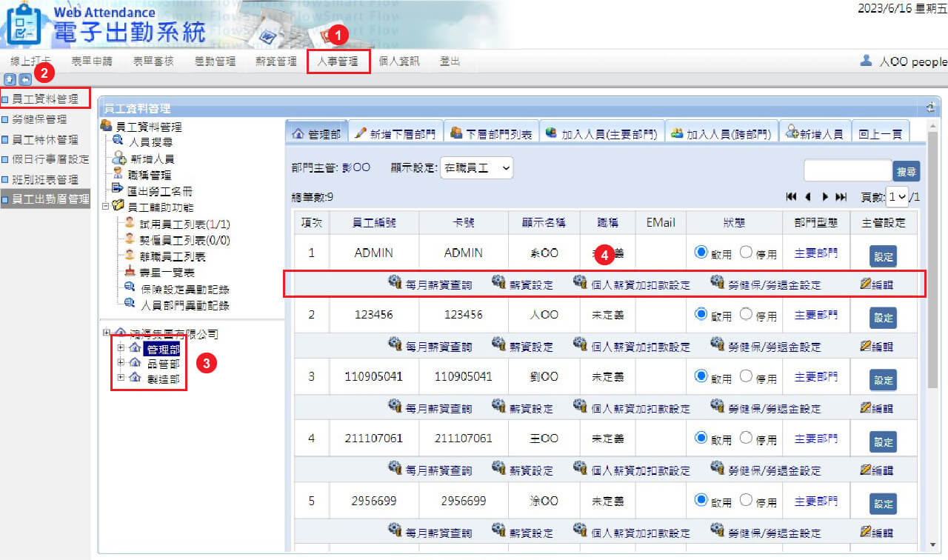The width and height of the screenshot is (948, 560).
Task: Click 設定 button for employee ADMIN
Action: (883, 256)
